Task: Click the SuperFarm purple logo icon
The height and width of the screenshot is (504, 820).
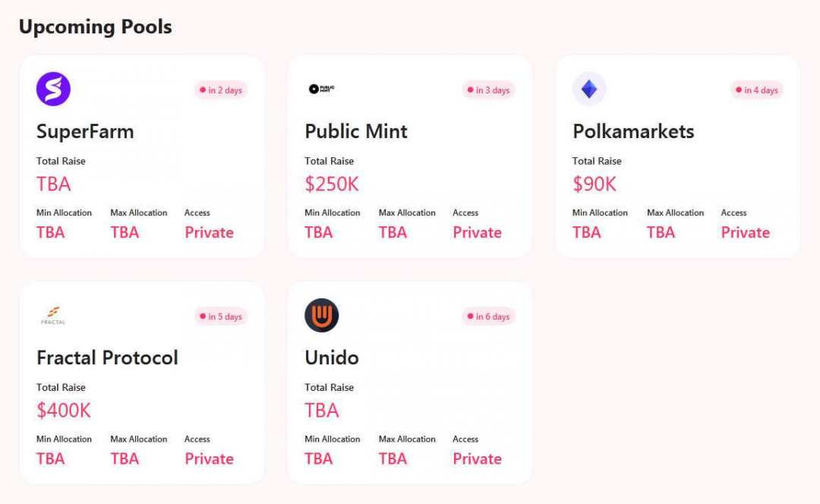Action: (x=53, y=89)
